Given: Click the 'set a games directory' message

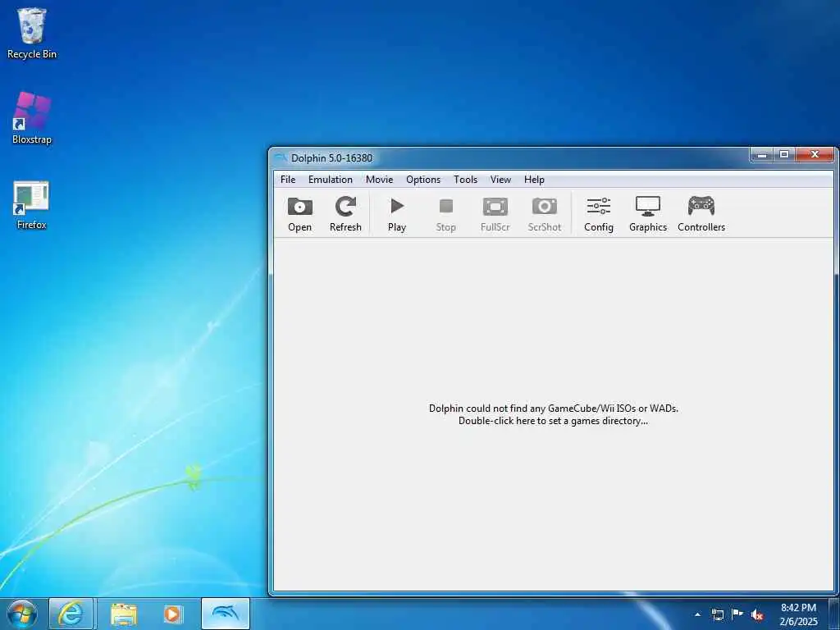Looking at the screenshot, I should point(553,421).
